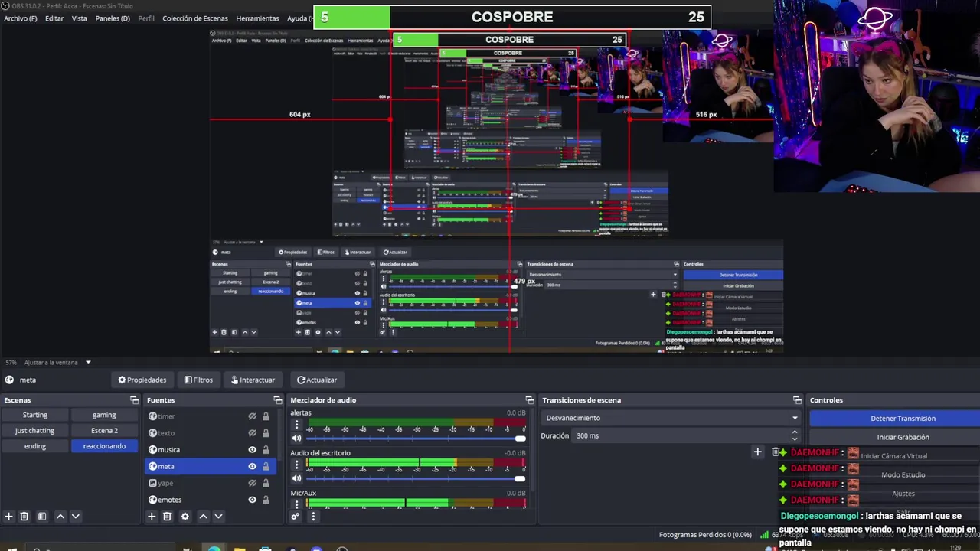Click Fotogramas Perdidos status text

coord(705,535)
